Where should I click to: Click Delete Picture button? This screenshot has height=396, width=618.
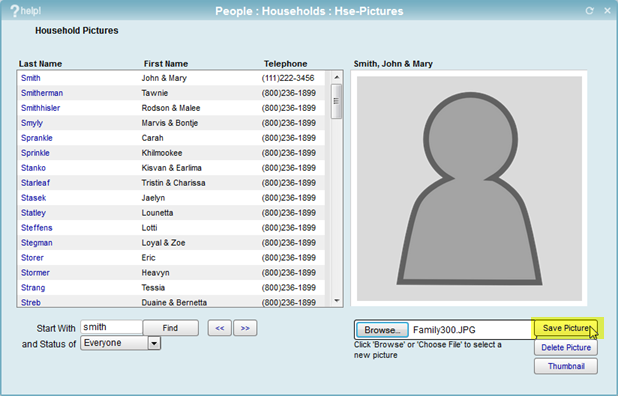(566, 348)
